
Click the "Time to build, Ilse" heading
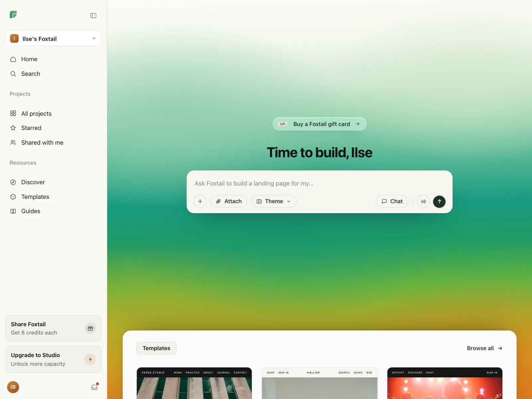[320, 153]
